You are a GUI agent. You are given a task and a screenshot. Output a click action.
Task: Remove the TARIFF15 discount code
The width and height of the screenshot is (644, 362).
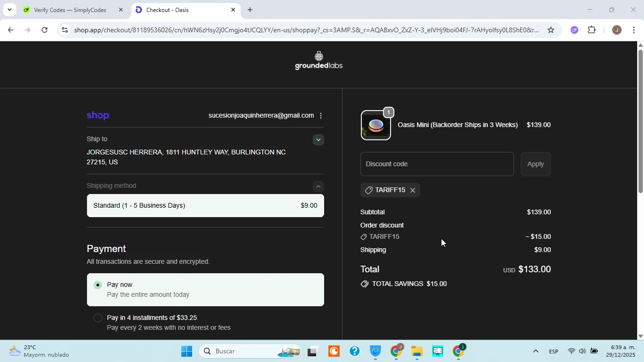point(413,190)
